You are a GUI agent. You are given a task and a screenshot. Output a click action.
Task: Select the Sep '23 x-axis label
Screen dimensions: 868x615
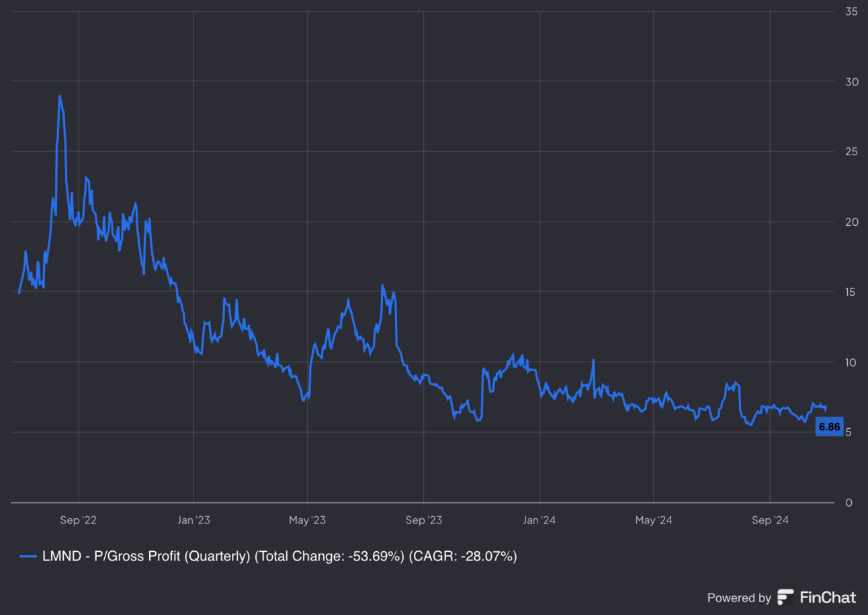coord(424,520)
